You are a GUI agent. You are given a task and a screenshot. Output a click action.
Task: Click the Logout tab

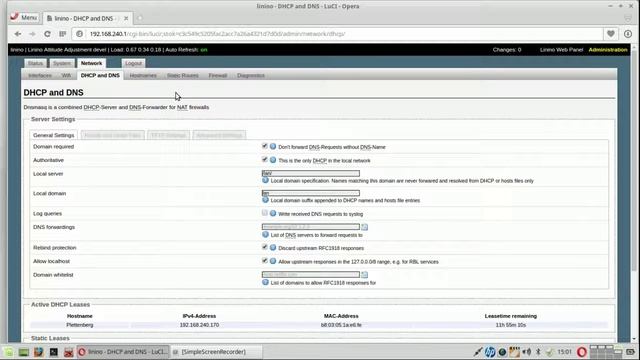(133, 63)
